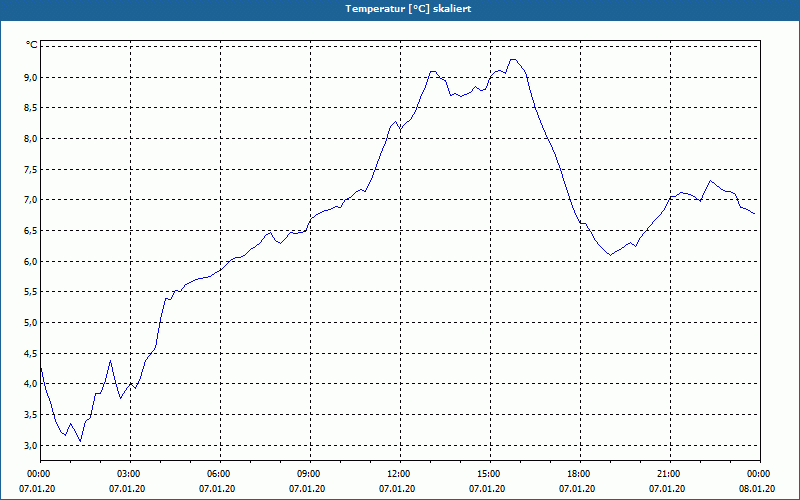Select the 03:00 x-axis time label
Viewport: 800px width, 500px height.
coord(130,474)
